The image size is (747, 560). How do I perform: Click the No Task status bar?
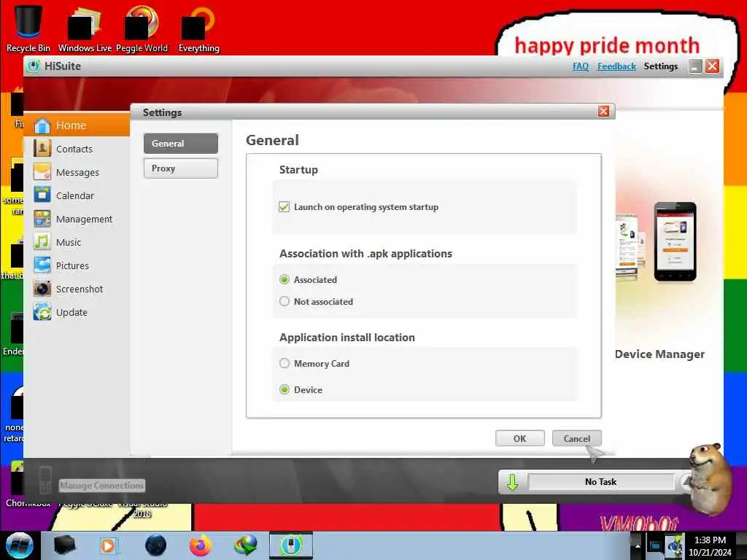pos(601,482)
